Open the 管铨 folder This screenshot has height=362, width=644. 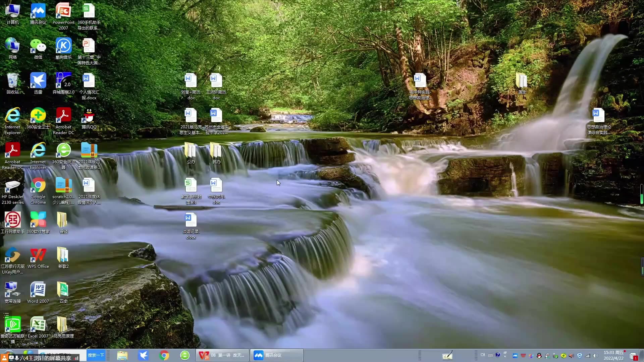pyautogui.click(x=63, y=223)
